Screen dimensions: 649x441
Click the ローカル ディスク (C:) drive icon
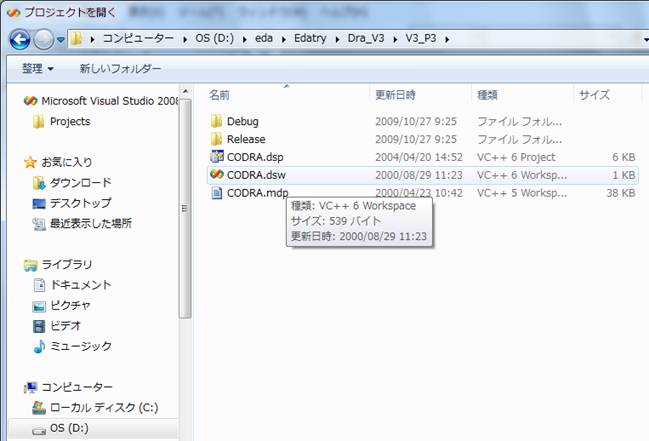[x=39, y=408]
